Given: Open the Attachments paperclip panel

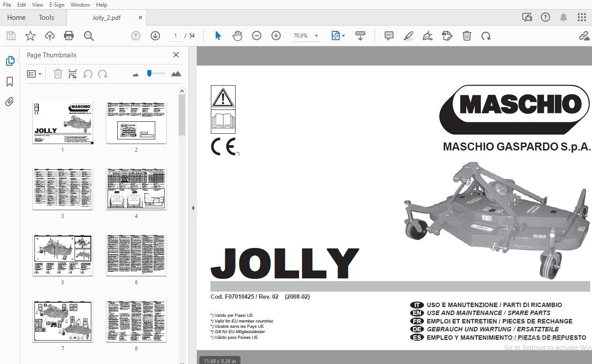Looking at the screenshot, I should click(10, 102).
